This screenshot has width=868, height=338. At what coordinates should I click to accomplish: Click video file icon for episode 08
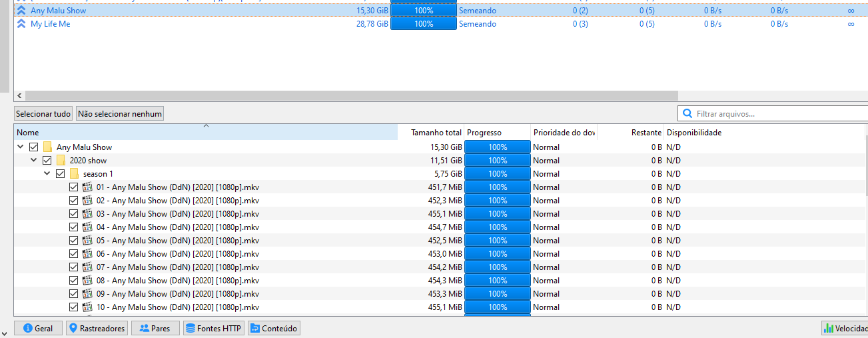87,281
